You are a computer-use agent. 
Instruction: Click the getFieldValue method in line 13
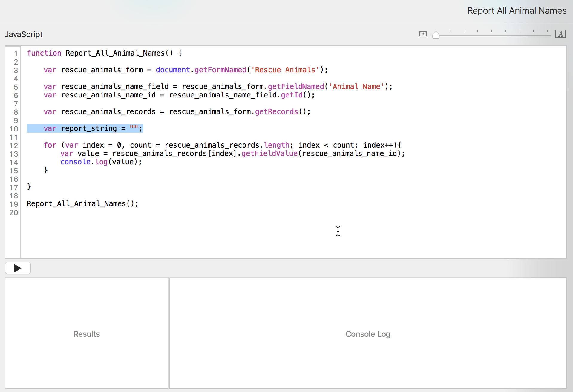coord(269,154)
